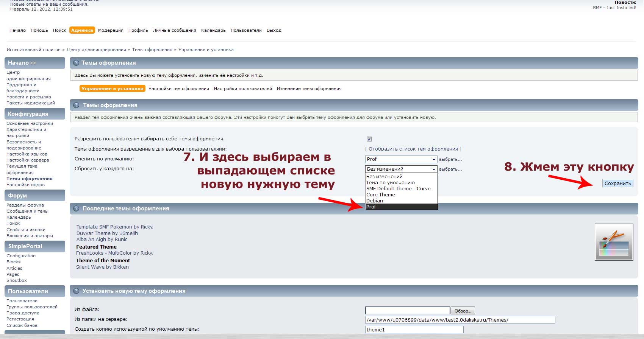
Task: Switch to Настройки пользователей tab
Action: coord(243,89)
